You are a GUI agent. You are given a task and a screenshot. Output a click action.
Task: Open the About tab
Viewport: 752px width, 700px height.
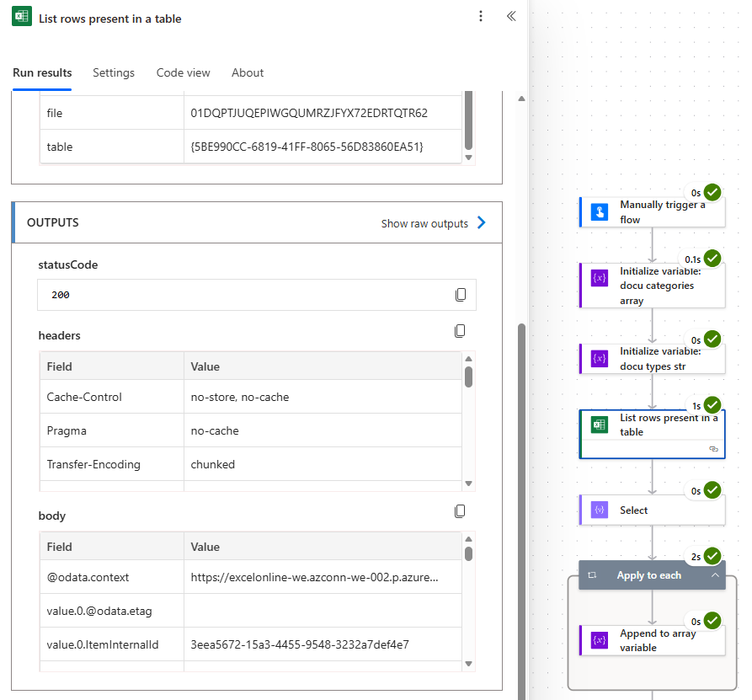click(248, 73)
